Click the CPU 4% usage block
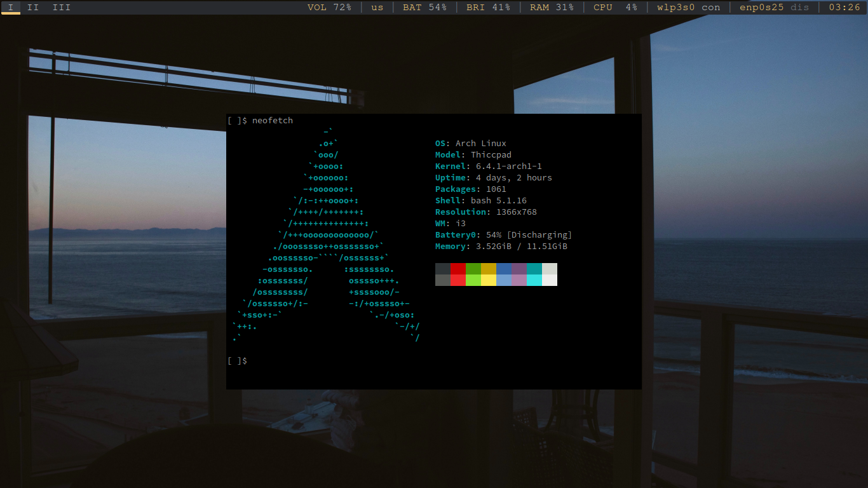This screenshot has height=488, width=868. (615, 8)
